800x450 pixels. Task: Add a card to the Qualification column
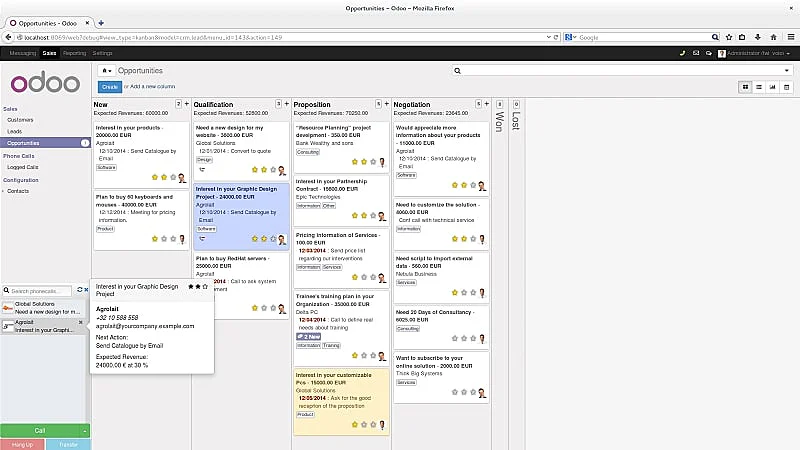point(287,104)
